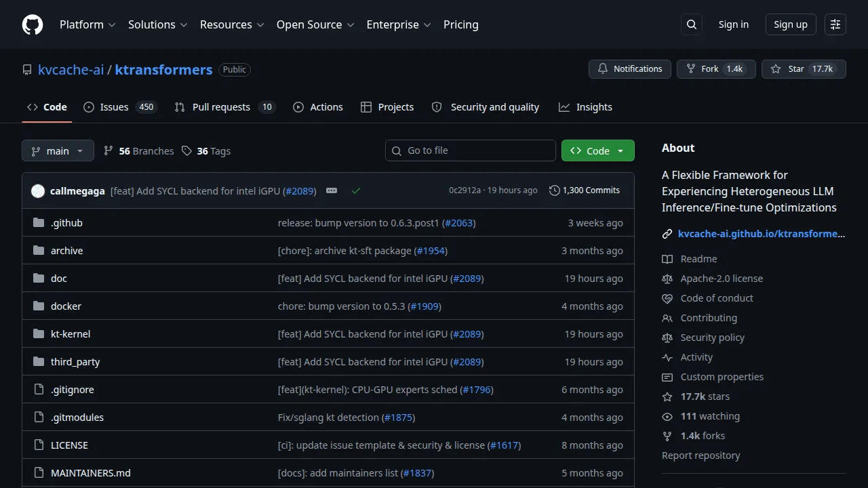Open the Contributing link
The image size is (868, 488).
pyautogui.click(x=709, y=318)
